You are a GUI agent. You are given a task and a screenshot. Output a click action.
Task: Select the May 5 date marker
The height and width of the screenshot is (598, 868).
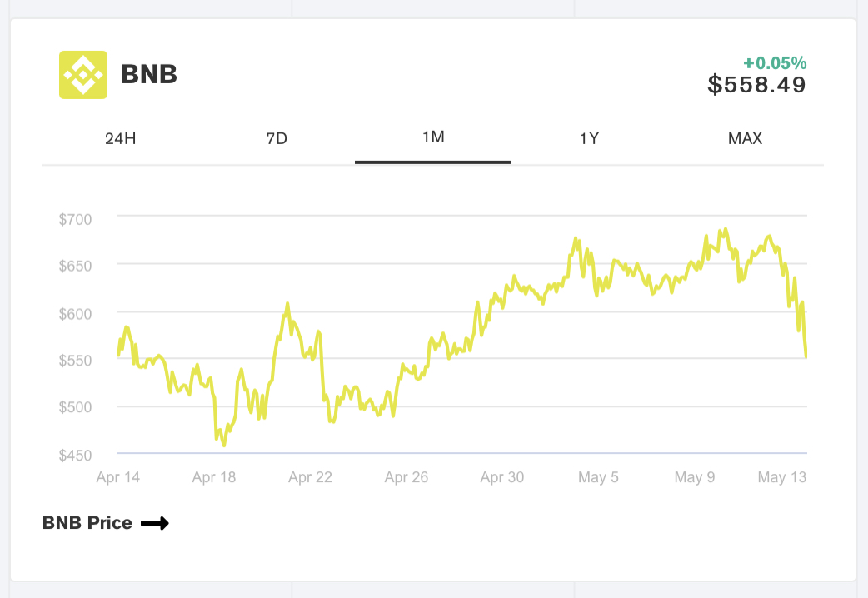click(598, 477)
